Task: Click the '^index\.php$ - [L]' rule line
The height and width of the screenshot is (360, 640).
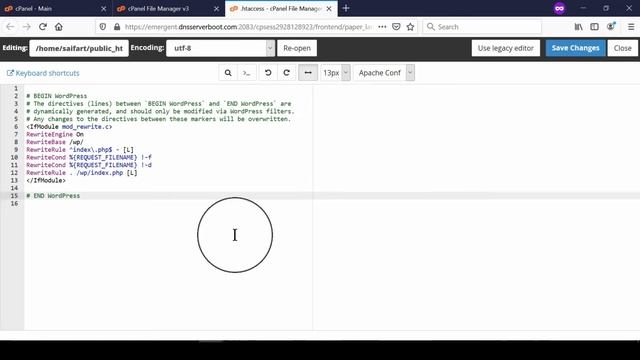Action: click(x=80, y=150)
